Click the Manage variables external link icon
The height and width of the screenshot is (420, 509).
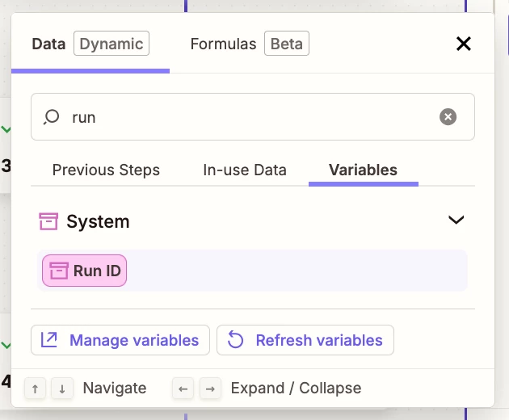pyautogui.click(x=49, y=340)
